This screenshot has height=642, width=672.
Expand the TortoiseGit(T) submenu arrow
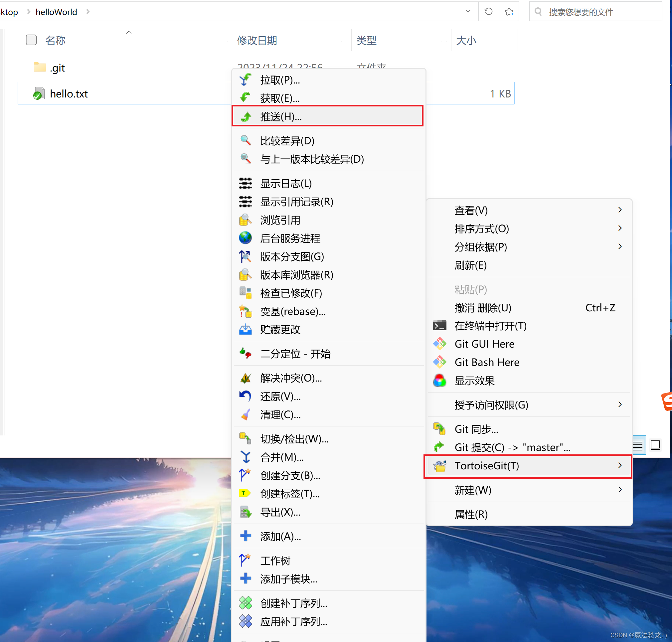pos(620,465)
